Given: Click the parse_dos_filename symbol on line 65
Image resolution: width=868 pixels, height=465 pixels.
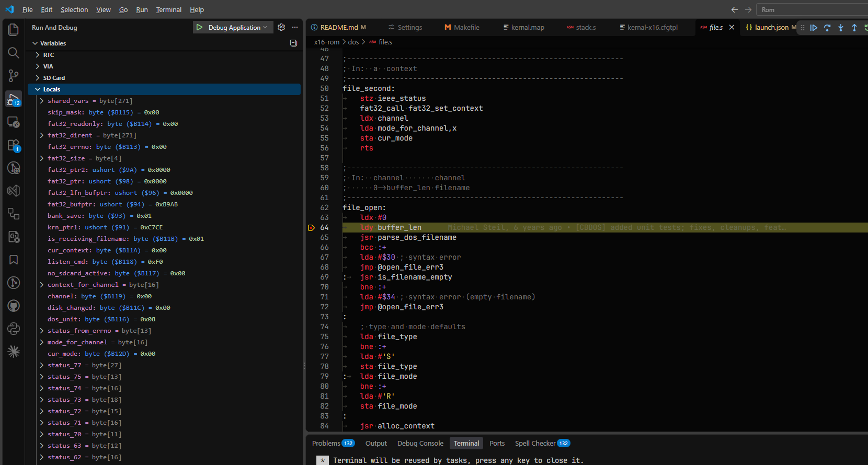Looking at the screenshot, I should point(417,237).
